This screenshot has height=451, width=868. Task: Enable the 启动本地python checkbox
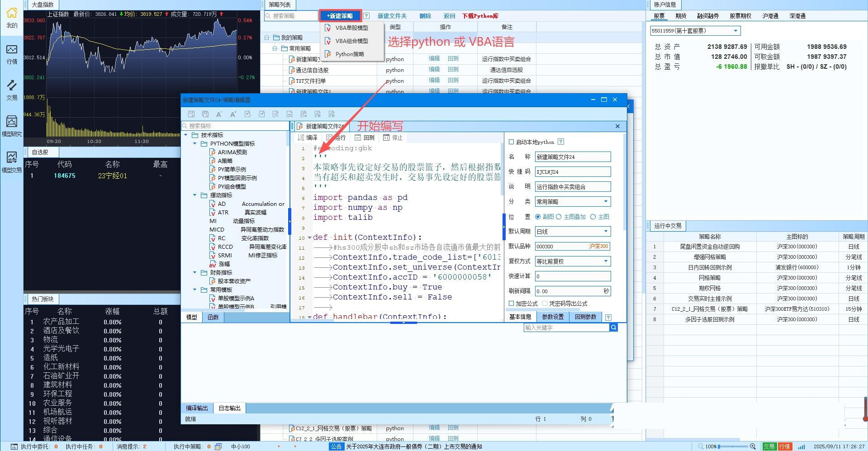coord(512,142)
